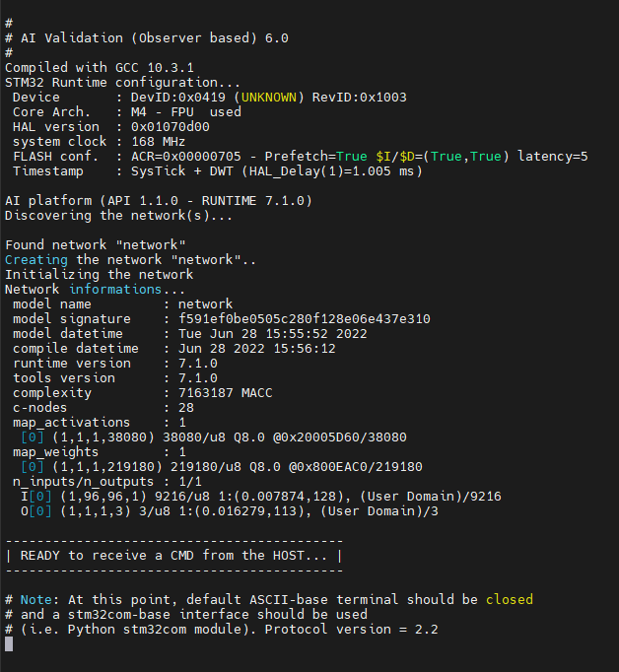
Task: Click the 7163187 MACC complexity value
Action: pyautogui.click(x=226, y=392)
